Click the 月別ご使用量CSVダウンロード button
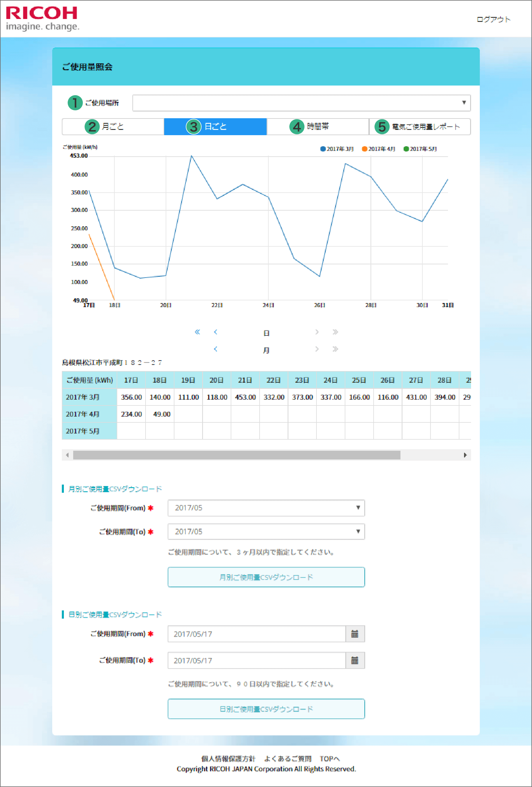532x787 pixels. pos(266,577)
